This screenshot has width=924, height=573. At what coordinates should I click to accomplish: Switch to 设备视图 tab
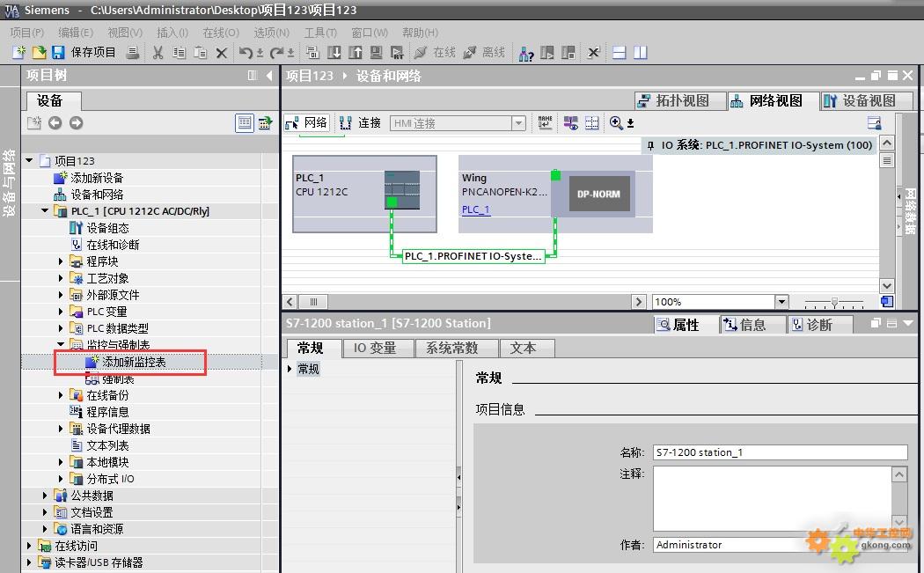[868, 101]
